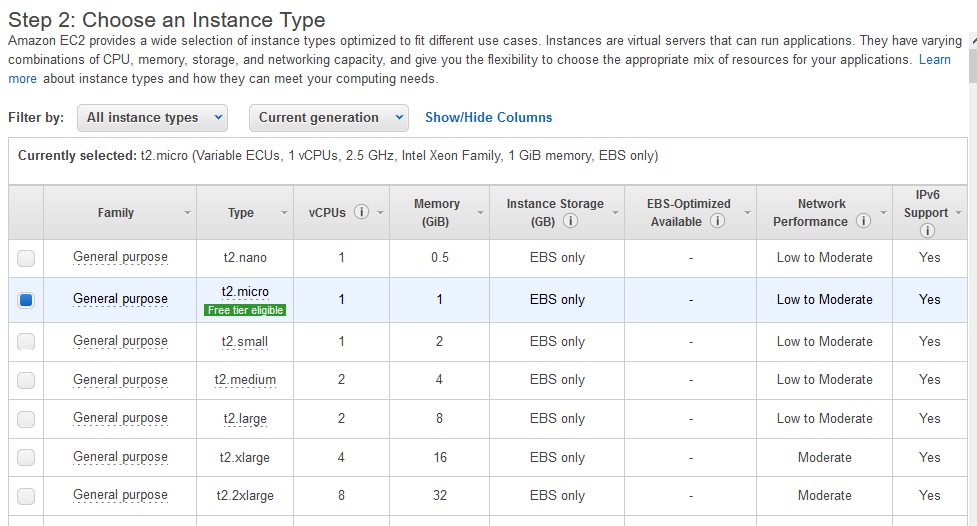Check the t2.2xlarge instance row

(x=26, y=496)
